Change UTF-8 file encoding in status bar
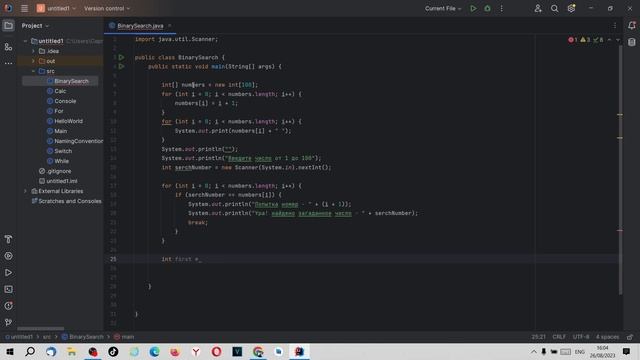 (581, 337)
